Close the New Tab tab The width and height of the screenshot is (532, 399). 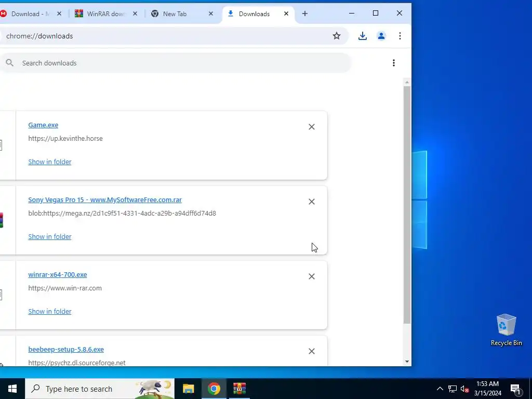[211, 14]
